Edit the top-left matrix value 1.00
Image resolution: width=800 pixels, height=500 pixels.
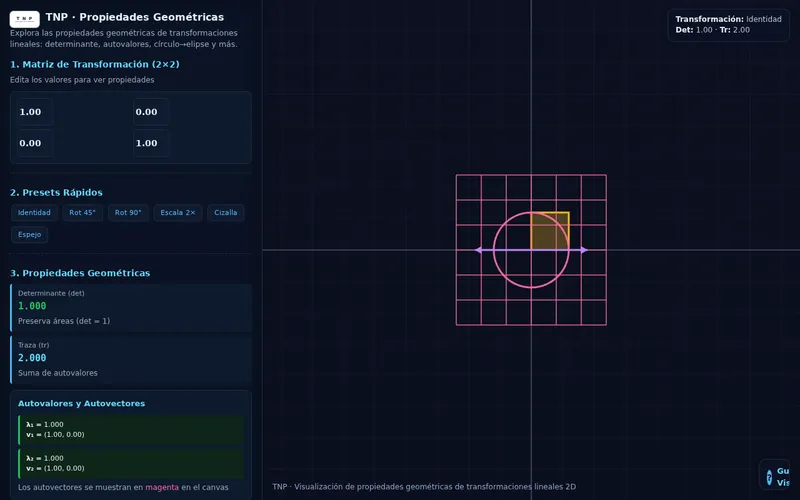coord(35,112)
